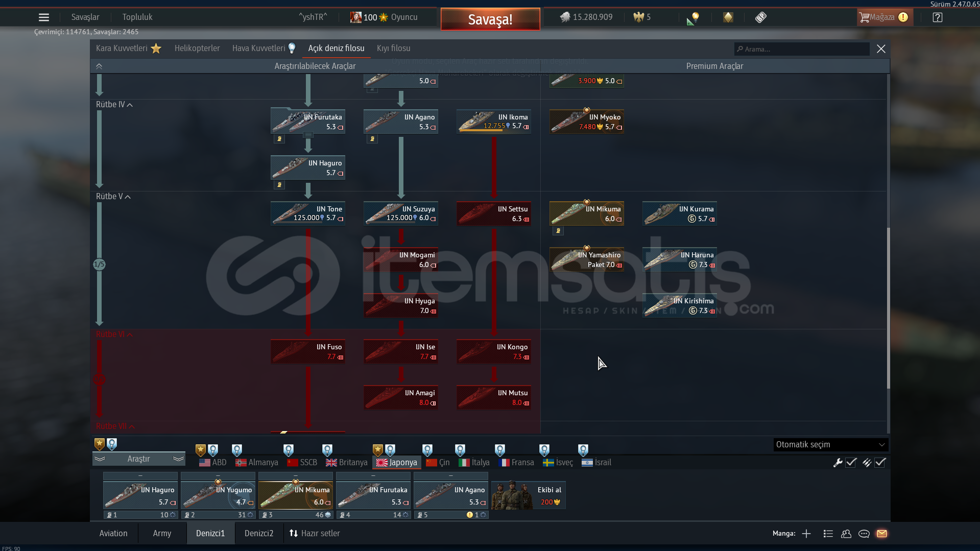Click the Silver Lions currency icon
Viewport: 980px width, 551px height.
tap(565, 17)
